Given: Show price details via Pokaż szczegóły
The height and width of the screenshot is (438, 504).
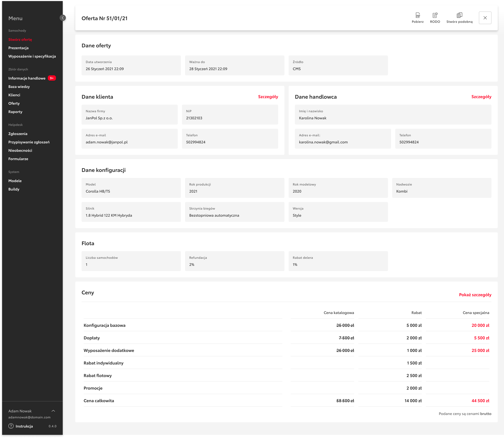Looking at the screenshot, I should (x=475, y=295).
